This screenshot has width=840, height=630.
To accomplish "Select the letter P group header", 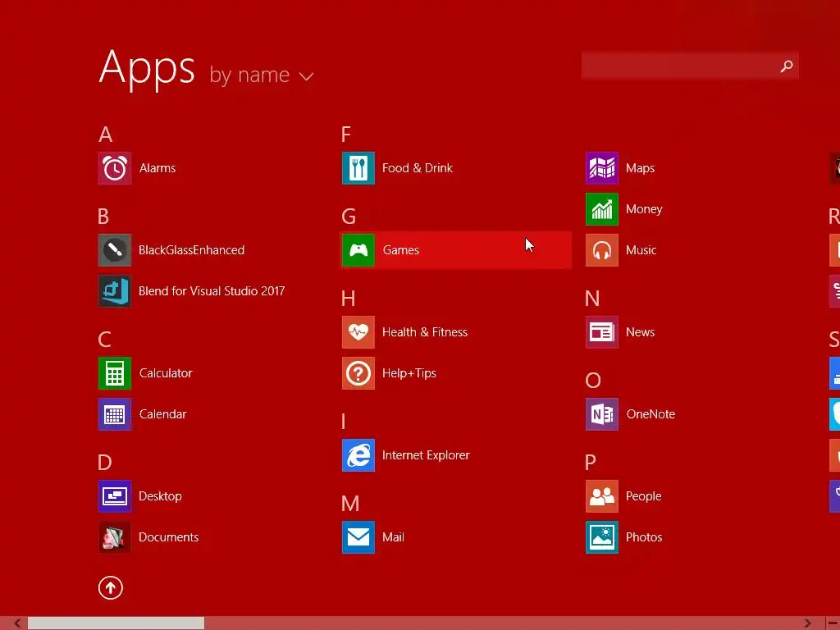I will (591, 463).
